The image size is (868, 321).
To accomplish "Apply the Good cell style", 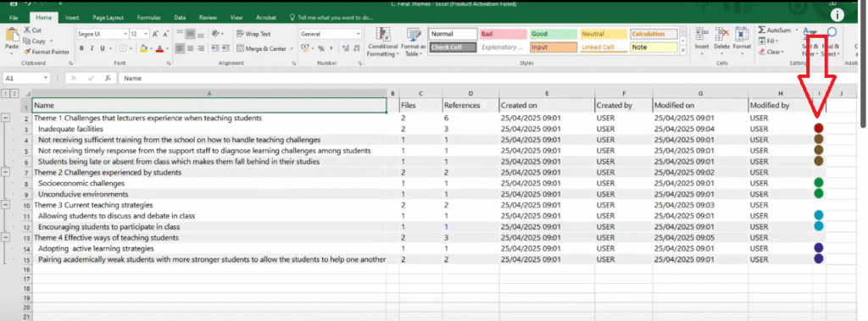I will [553, 34].
